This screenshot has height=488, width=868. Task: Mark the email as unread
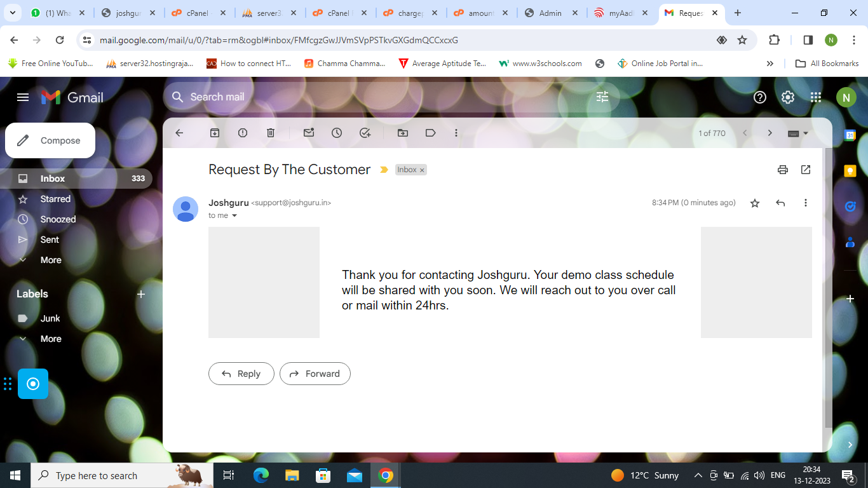309,133
